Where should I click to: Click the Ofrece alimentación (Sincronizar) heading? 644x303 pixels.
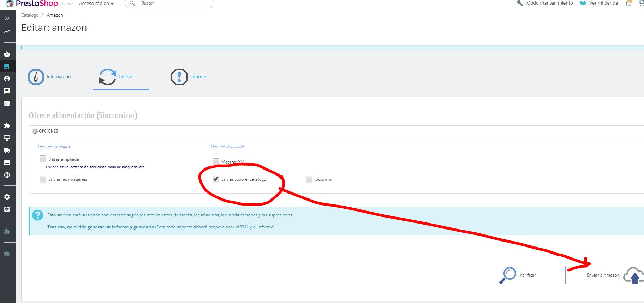point(83,115)
